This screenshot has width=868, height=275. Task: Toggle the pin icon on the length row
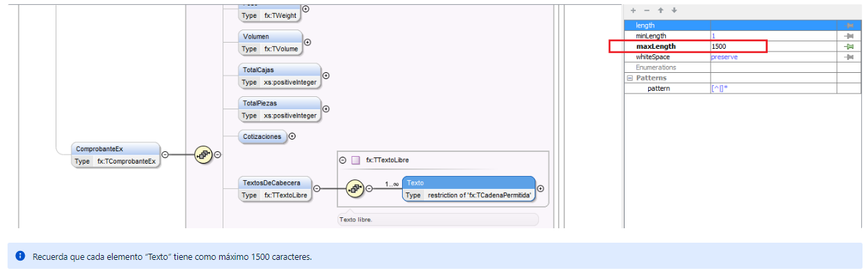849,25
